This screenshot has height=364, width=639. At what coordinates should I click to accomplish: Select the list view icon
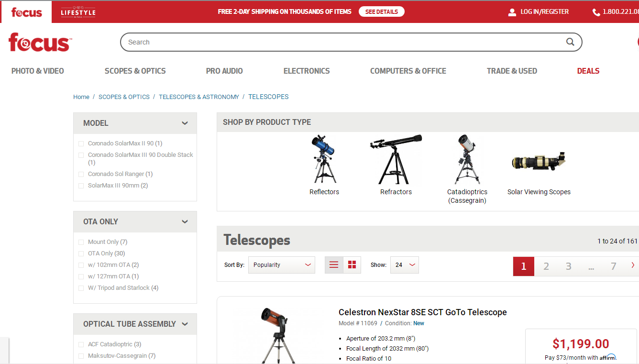tap(334, 265)
